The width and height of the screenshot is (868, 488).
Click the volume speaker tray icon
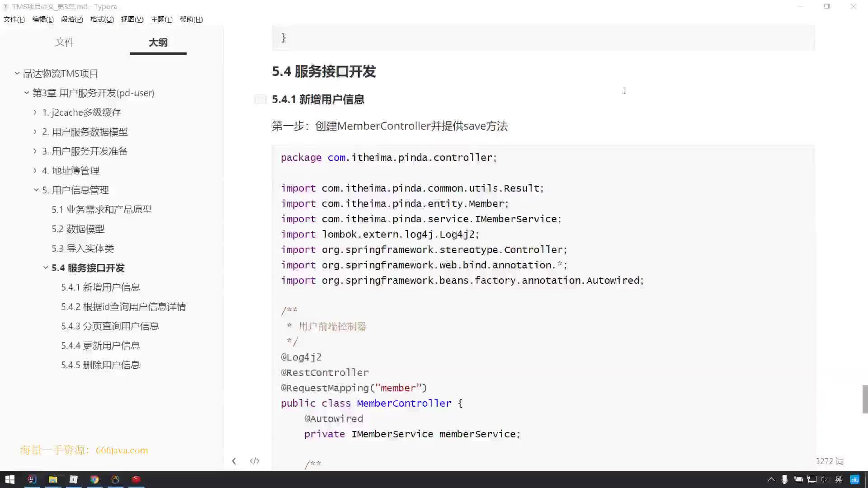pos(824,479)
